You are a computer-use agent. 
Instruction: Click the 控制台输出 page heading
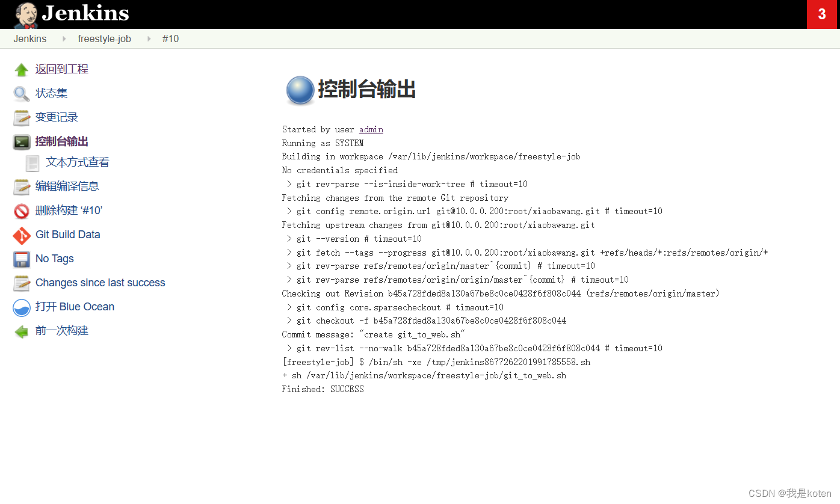pos(366,90)
